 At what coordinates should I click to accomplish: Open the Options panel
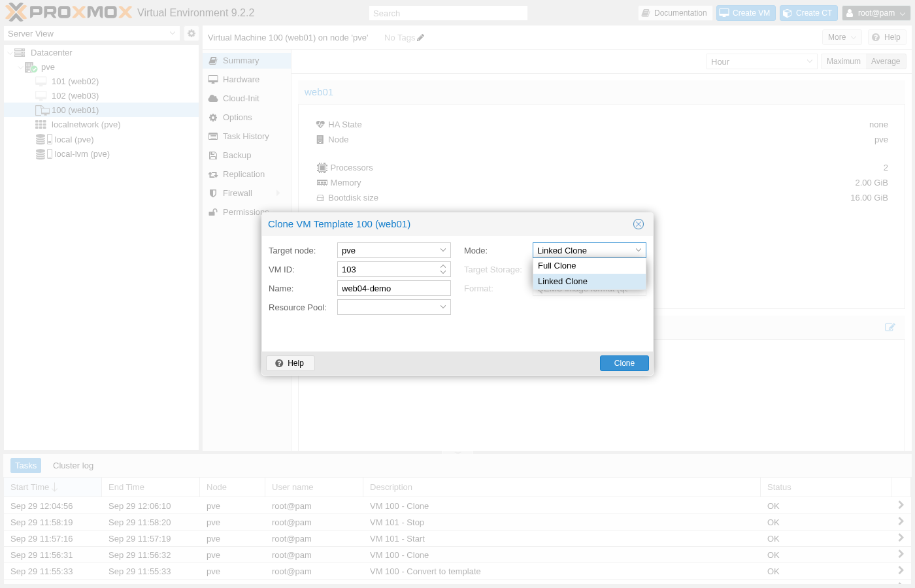pyautogui.click(x=246, y=118)
